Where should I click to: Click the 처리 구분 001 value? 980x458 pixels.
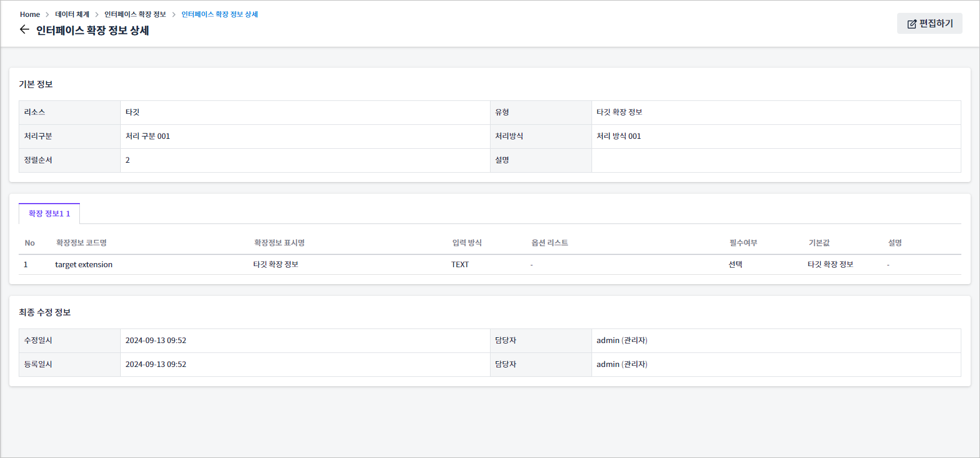[x=148, y=136]
